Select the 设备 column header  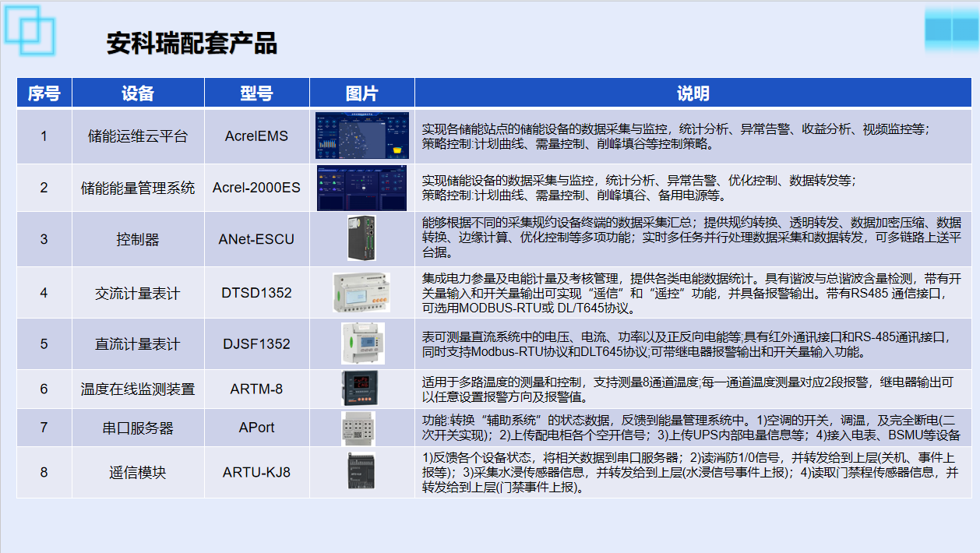138,93
